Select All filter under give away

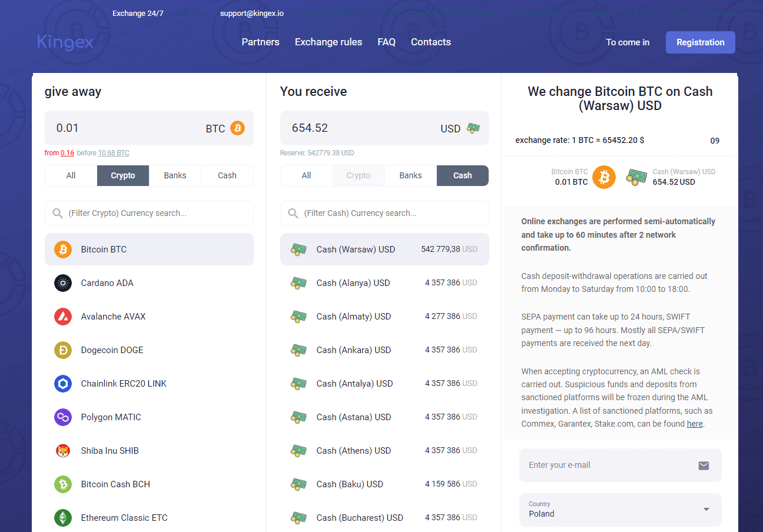pyautogui.click(x=71, y=175)
